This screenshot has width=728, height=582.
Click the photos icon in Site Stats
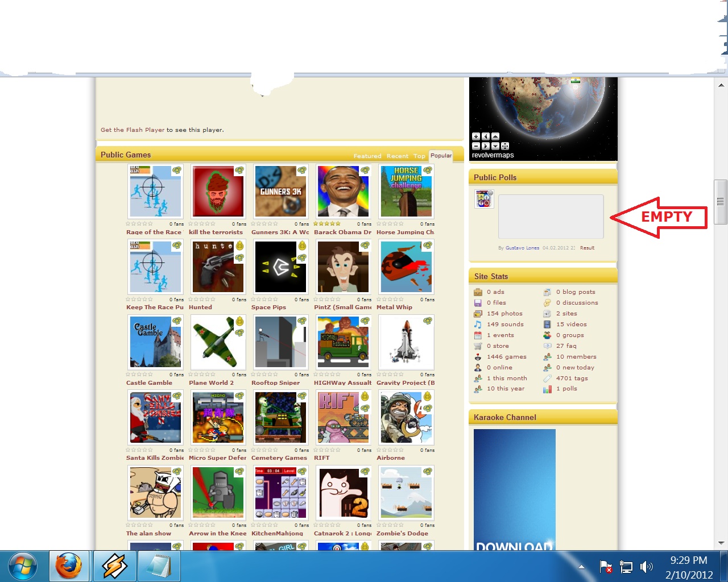point(478,314)
